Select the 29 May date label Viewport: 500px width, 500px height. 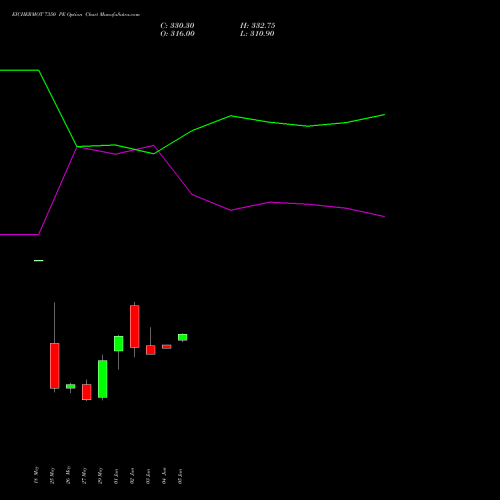(x=100, y=476)
